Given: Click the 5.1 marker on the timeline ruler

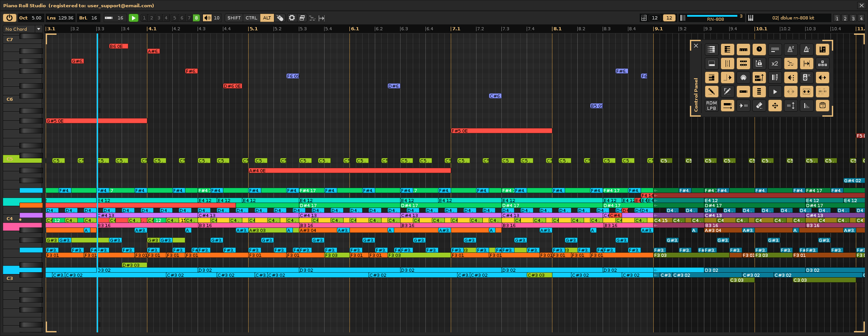Looking at the screenshot, I should tap(253, 29).
